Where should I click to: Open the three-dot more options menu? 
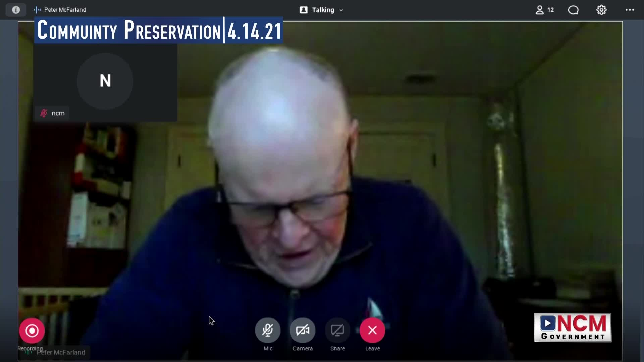coord(630,10)
